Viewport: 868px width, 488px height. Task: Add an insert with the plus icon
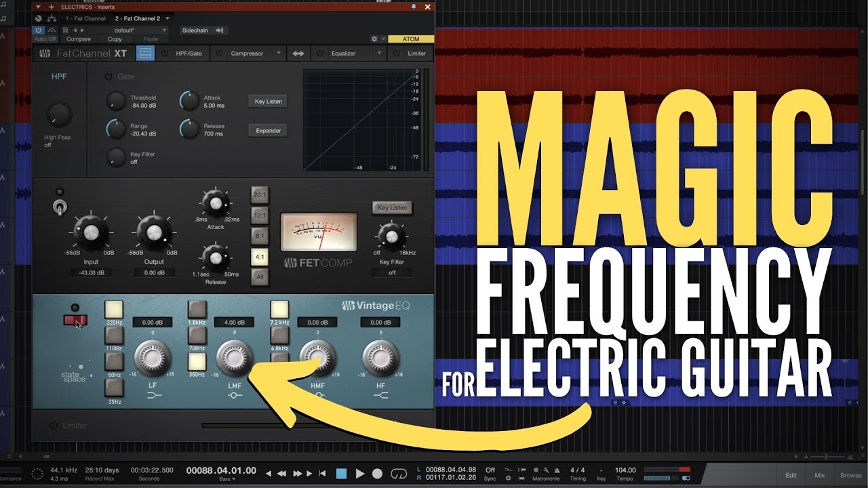coord(52,7)
